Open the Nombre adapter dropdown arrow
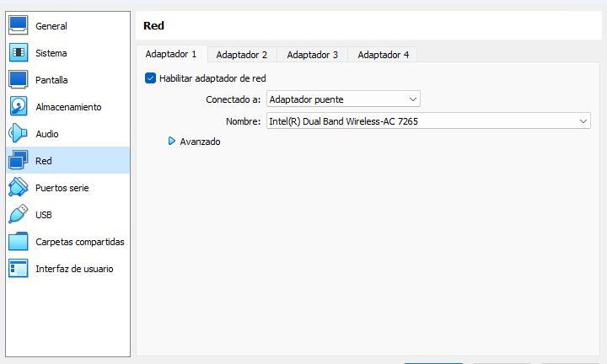Viewport: 607px width, 364px height. coord(583,121)
